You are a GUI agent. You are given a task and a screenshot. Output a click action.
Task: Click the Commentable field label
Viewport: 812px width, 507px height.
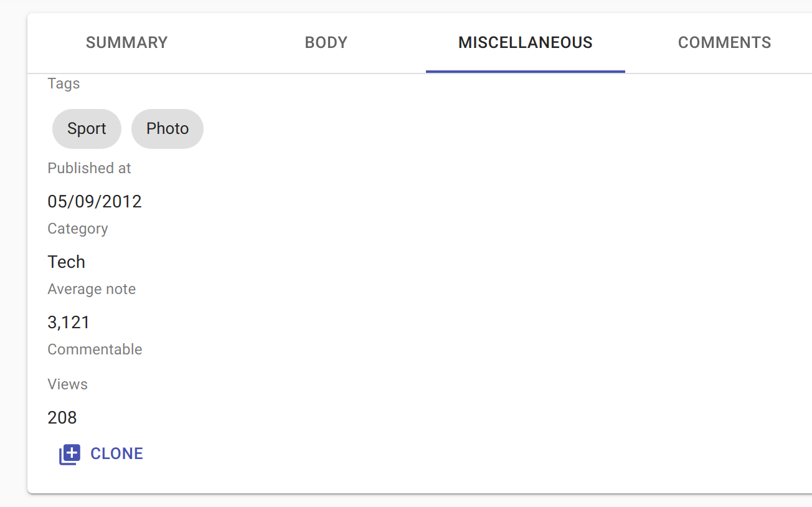click(x=95, y=349)
